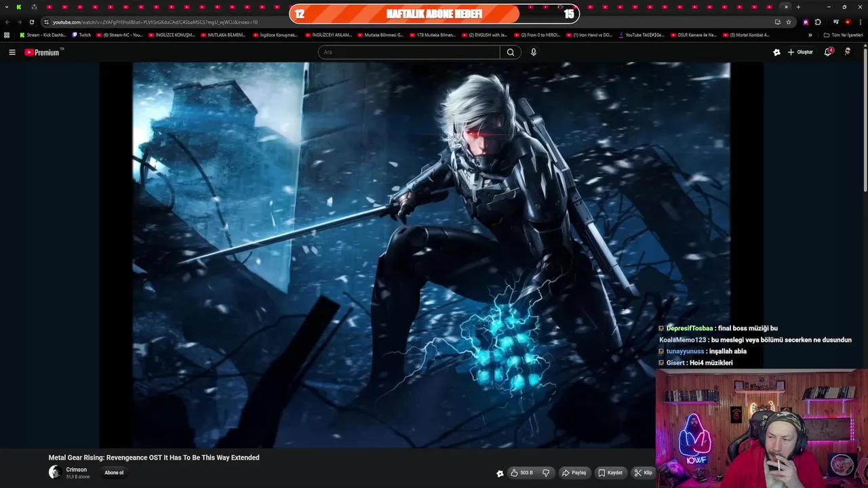This screenshot has width=868, height=488.
Task: Open 'Tüm Yer İşaretleri' bookmarks folder
Action: tap(844, 35)
